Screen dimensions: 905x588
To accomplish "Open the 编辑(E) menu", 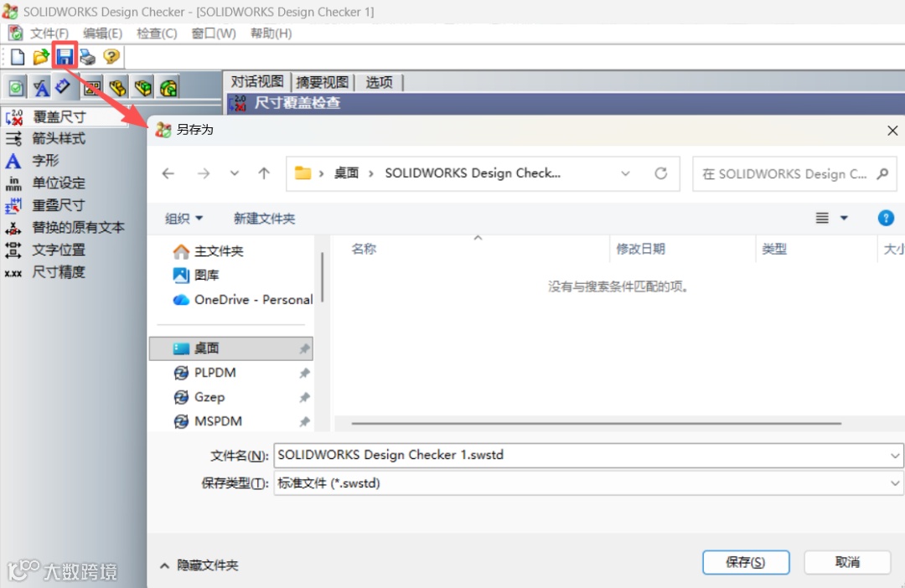I will coord(102,34).
